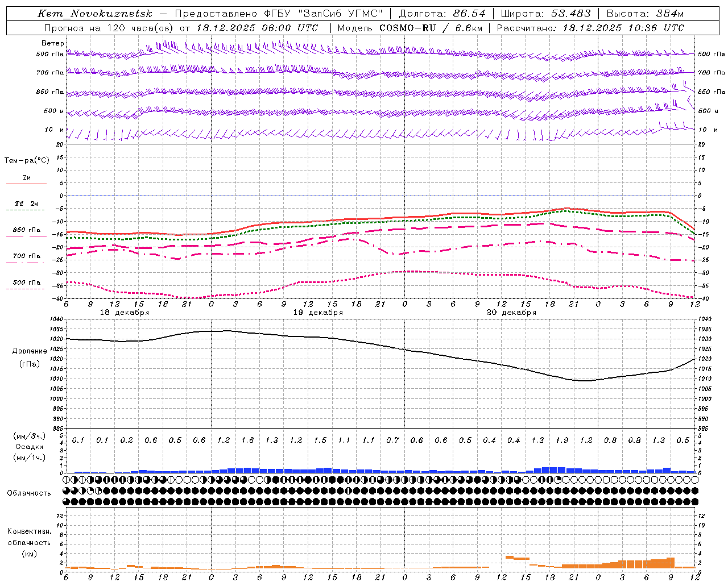Viewport: 728px width, 582px height.
Task: Click the 18.12.2025 06:00 UTC start time
Action: (257, 28)
